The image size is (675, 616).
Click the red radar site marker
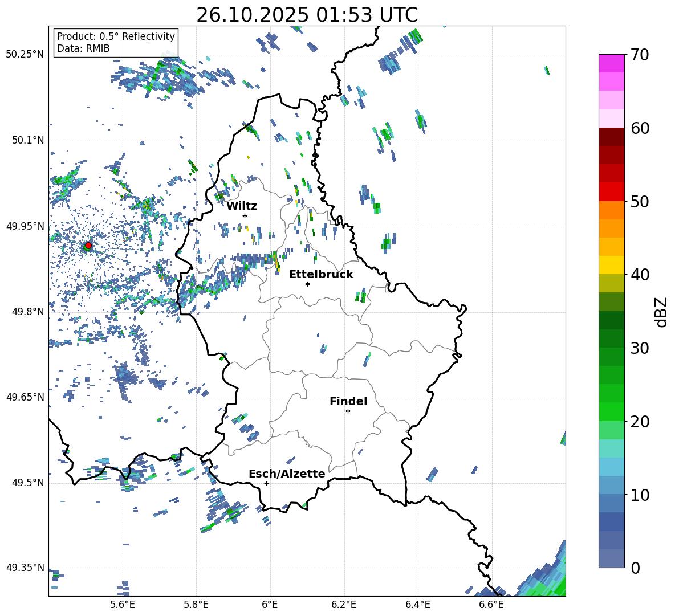click(x=88, y=246)
